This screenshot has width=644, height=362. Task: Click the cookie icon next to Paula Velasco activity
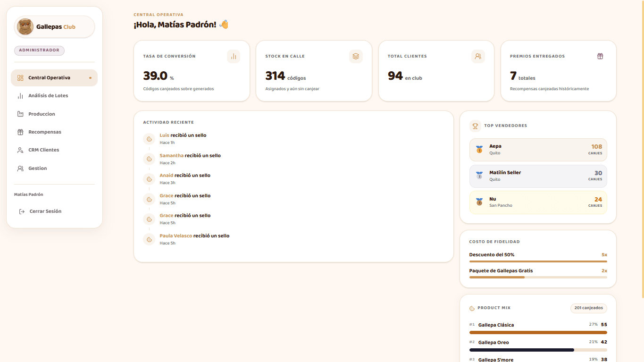click(x=149, y=239)
